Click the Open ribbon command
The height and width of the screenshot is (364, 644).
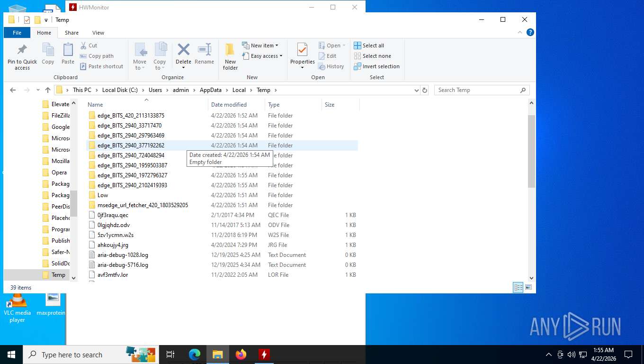[x=332, y=45]
